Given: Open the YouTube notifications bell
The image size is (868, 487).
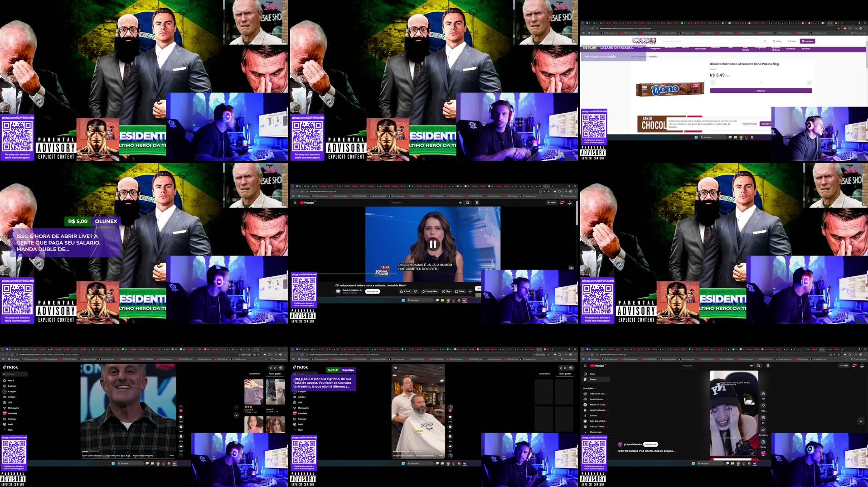Looking at the screenshot, I should [854, 366].
